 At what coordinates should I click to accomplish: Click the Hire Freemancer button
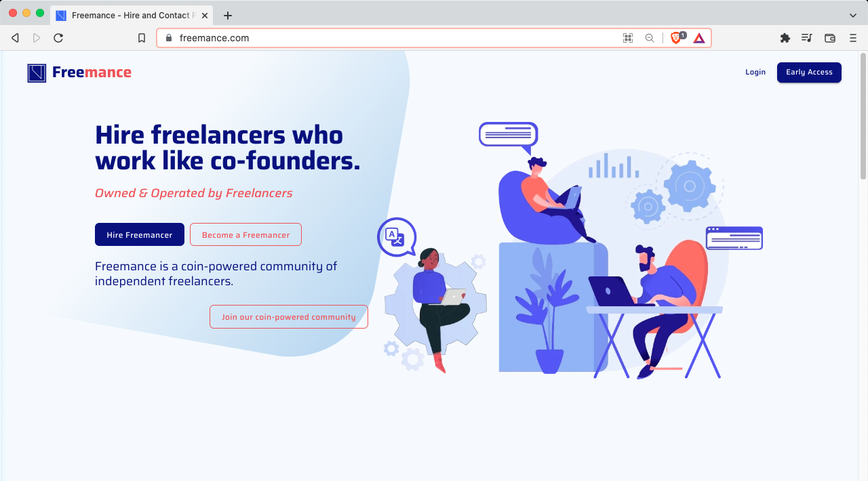(140, 234)
